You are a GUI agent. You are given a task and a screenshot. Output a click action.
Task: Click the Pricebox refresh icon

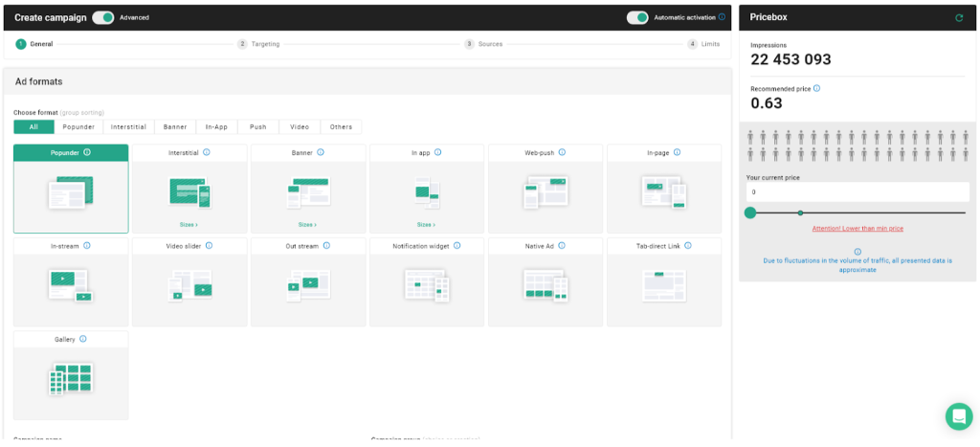tap(959, 17)
